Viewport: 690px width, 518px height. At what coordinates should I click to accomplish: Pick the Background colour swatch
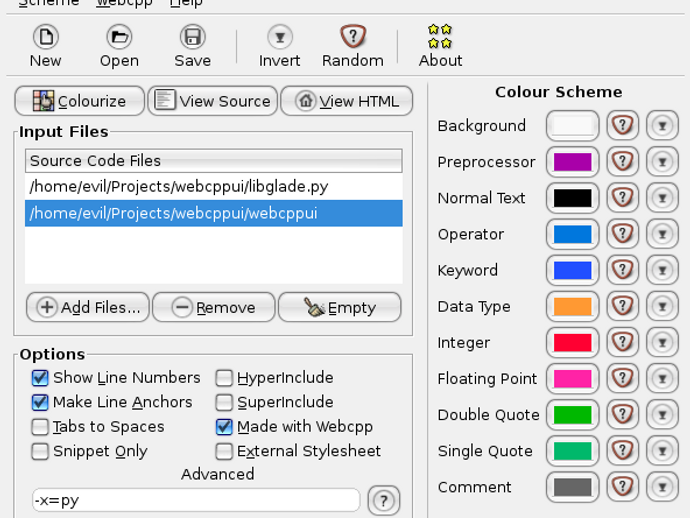tap(572, 125)
